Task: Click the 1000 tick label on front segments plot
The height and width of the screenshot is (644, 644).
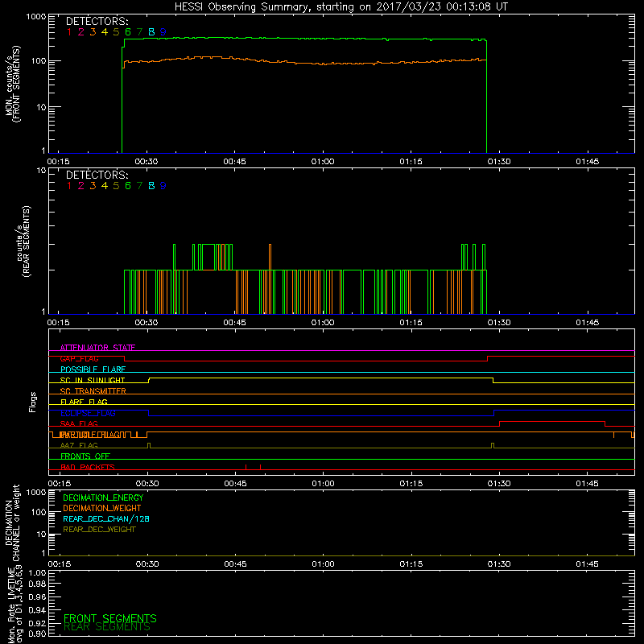Action: [x=36, y=17]
